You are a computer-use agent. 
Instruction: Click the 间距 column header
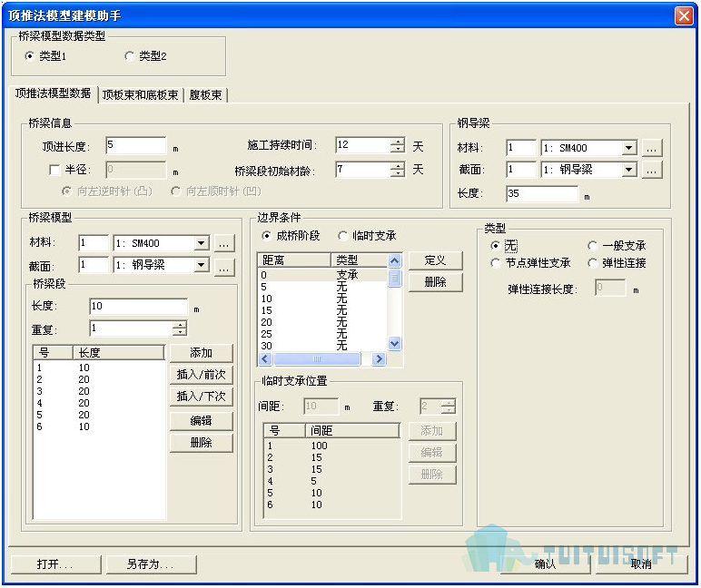[x=352, y=431]
